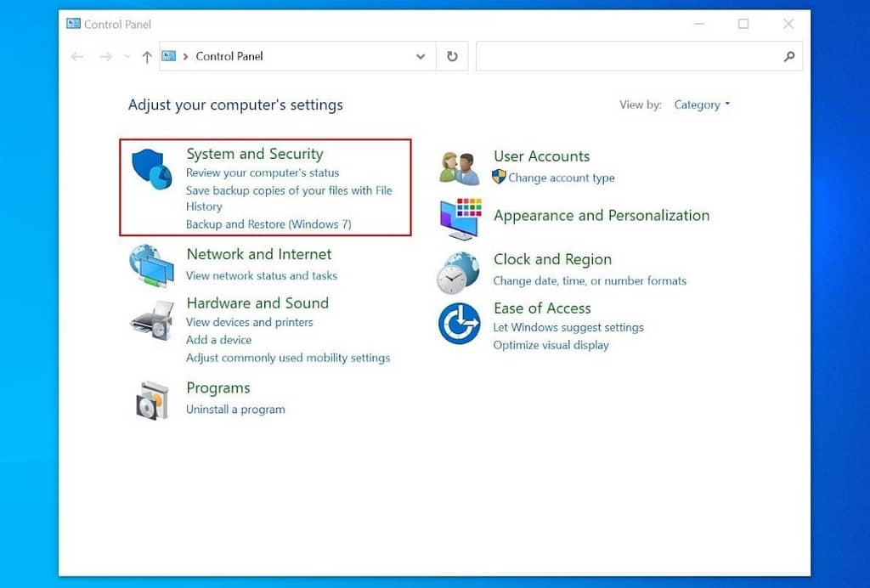Open the Clock and Region icon
The image size is (870, 588).
(x=458, y=273)
